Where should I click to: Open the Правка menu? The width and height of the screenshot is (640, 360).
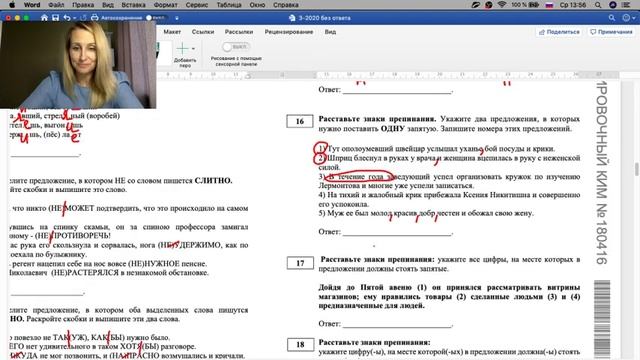coord(83,5)
